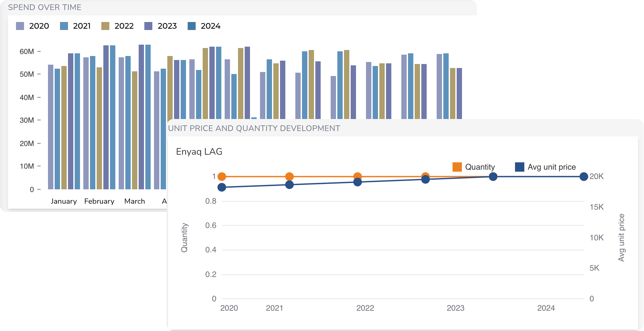Click the 0.8 quantity axis label
This screenshot has width=644, height=331.
coord(211,201)
